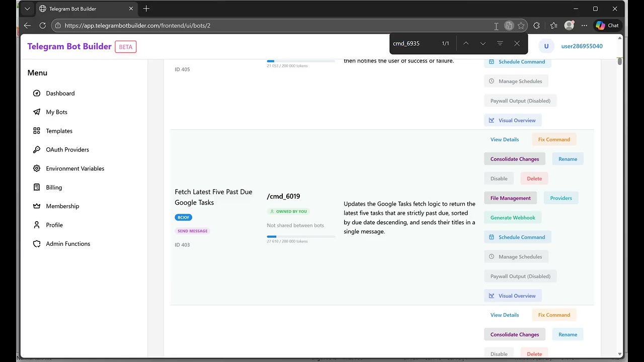Open browser settings and more menu

click(584, 26)
